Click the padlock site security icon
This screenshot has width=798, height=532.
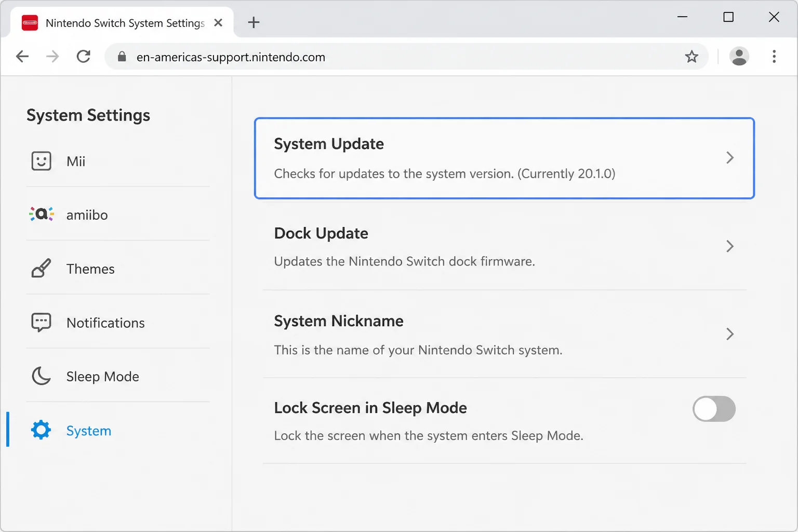click(122, 57)
